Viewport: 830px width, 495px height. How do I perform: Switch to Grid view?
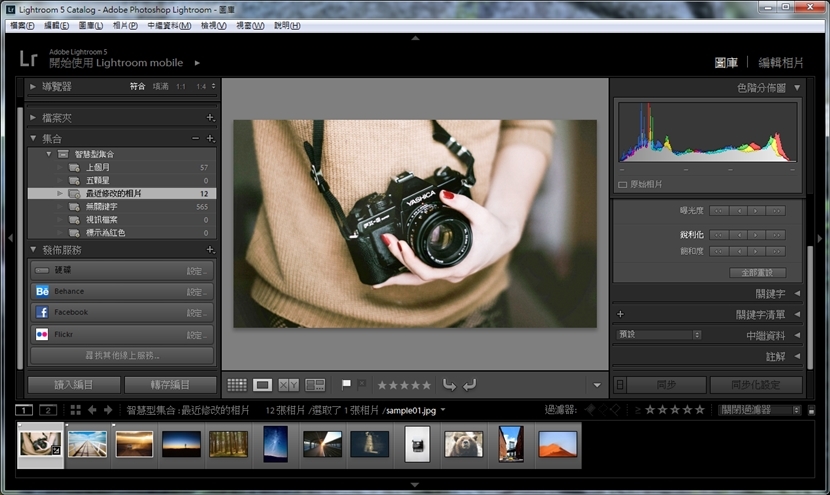coord(237,385)
